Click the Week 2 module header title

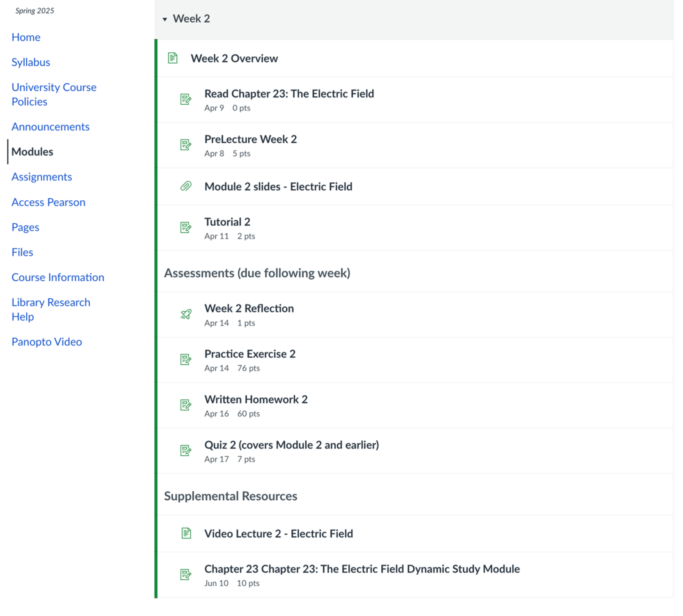(191, 19)
